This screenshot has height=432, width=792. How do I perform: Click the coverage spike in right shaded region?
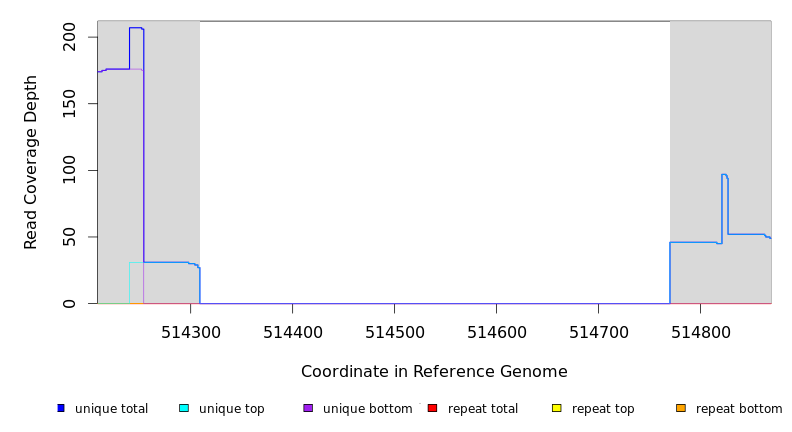point(724,176)
